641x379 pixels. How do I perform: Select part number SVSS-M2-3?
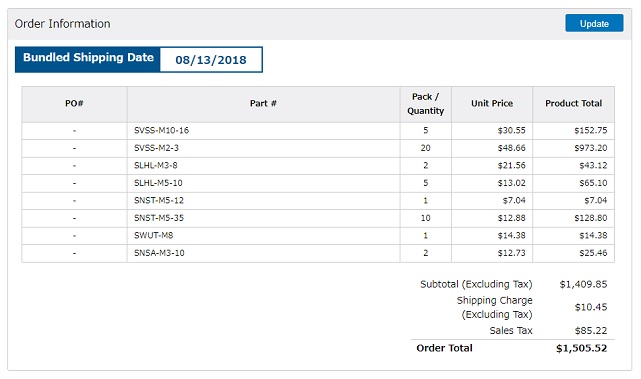point(156,148)
